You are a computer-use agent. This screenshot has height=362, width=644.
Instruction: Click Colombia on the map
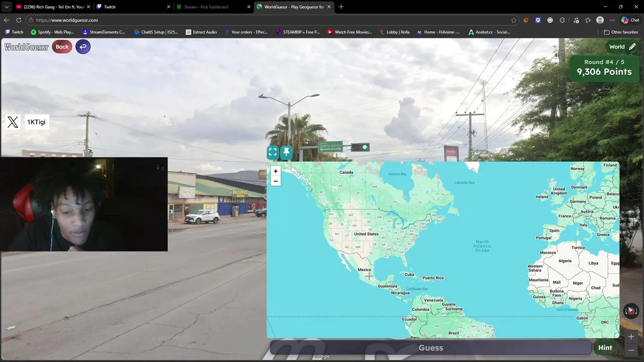[421, 310]
